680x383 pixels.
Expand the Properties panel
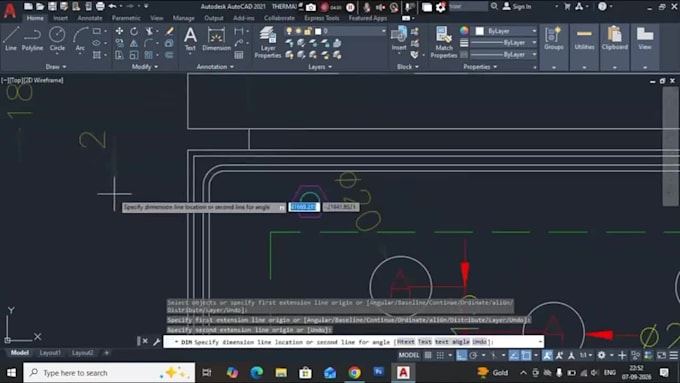[x=480, y=67]
